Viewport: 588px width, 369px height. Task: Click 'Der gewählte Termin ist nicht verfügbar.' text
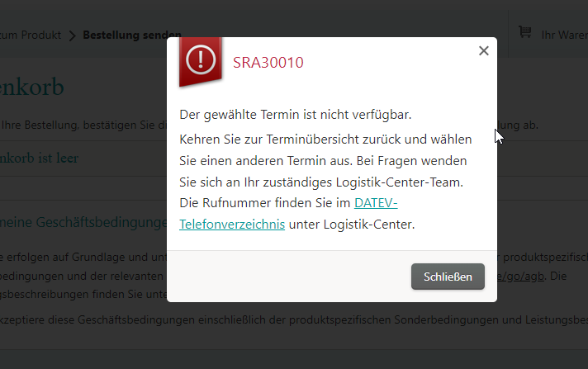pyautogui.click(x=295, y=115)
